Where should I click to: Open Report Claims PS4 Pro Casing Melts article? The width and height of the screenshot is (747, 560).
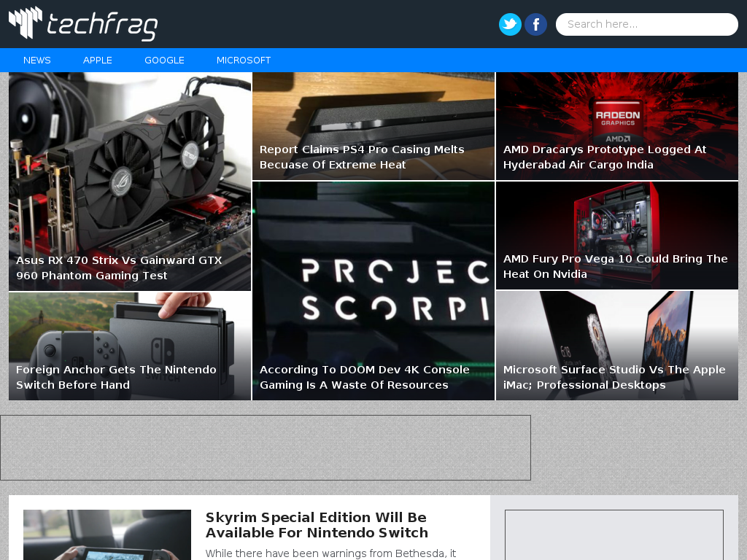pos(362,157)
